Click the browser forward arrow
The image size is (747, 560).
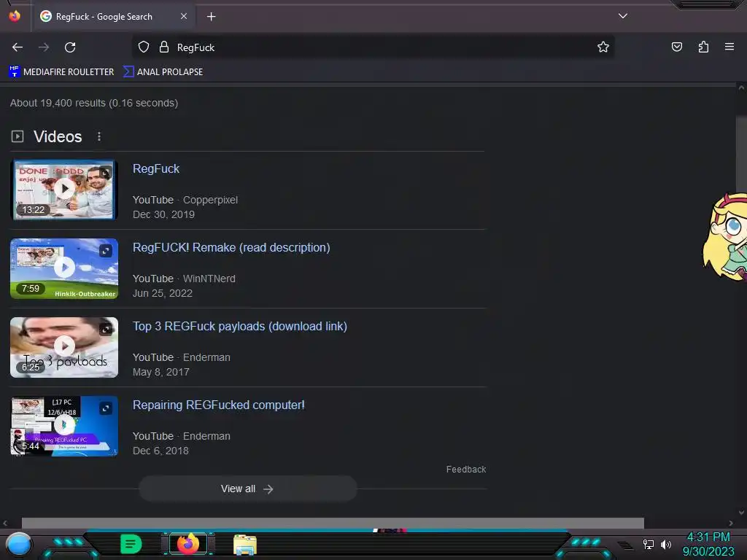point(44,47)
